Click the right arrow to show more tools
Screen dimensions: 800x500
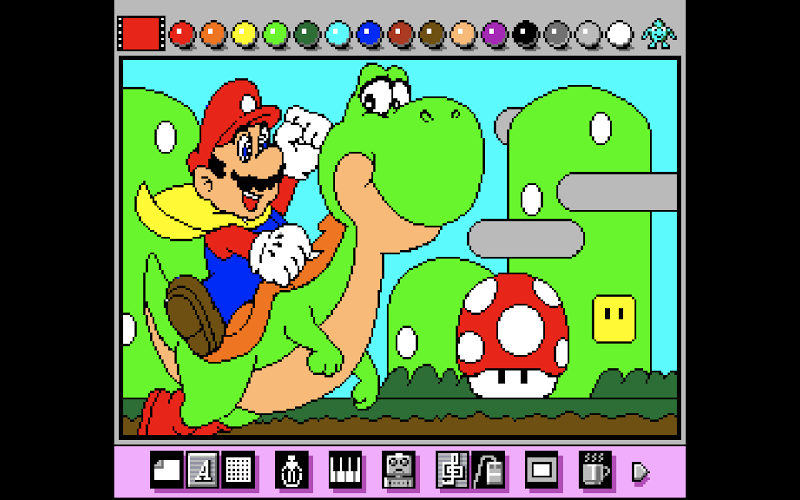tap(640, 470)
